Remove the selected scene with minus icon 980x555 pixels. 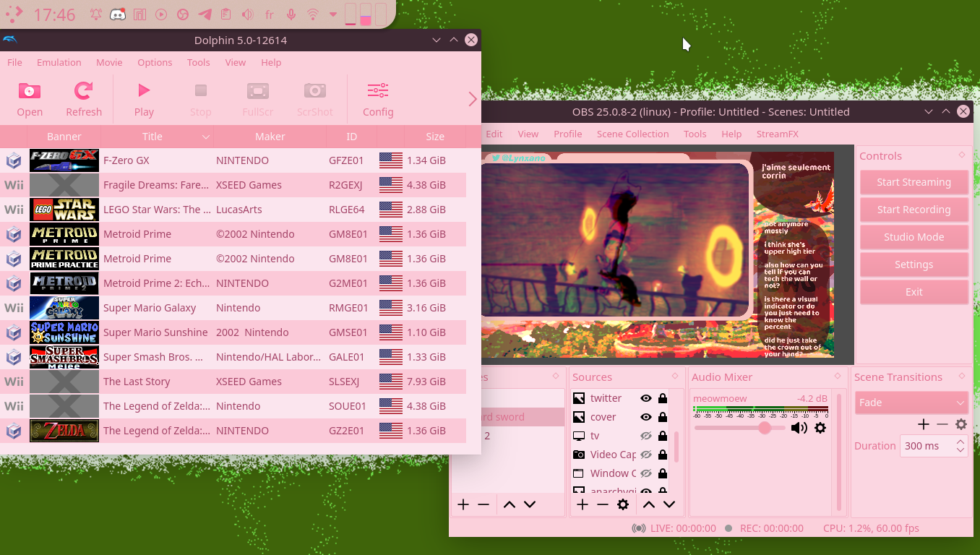[x=483, y=504]
